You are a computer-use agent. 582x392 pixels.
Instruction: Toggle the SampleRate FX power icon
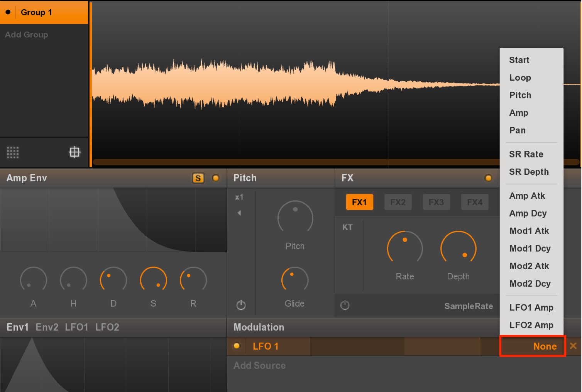pyautogui.click(x=345, y=305)
